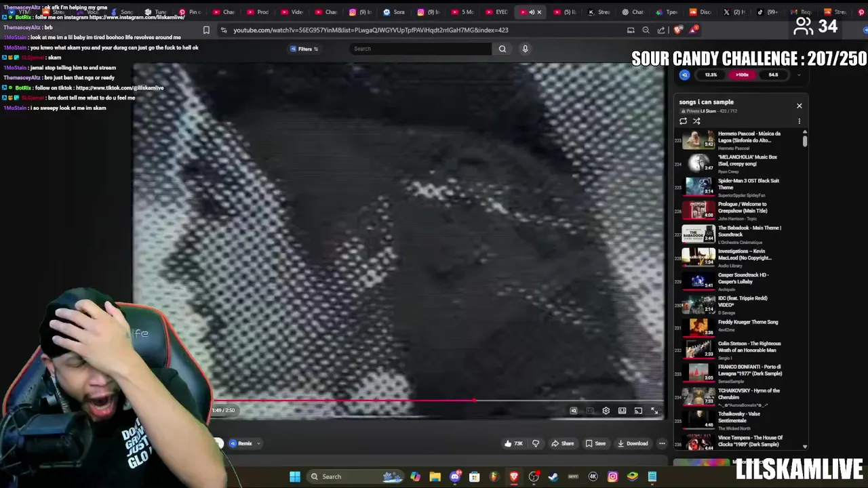Switch to the Disc browser tab
The width and height of the screenshot is (868, 488).
click(701, 12)
